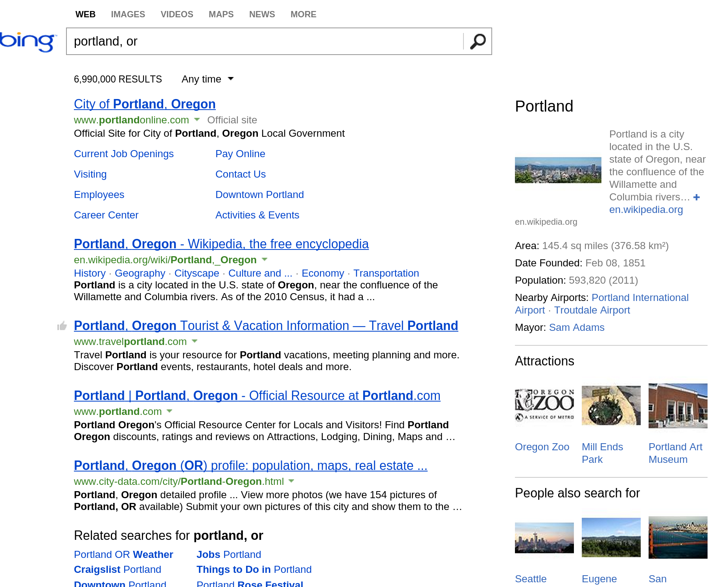728x587 pixels.
Task: Open the Mill Ends Park photo
Action: [611, 405]
